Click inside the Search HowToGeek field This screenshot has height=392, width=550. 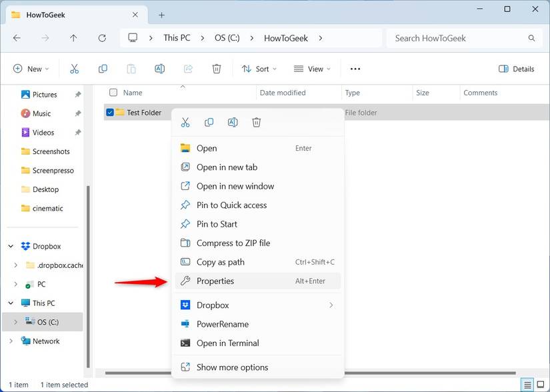460,38
